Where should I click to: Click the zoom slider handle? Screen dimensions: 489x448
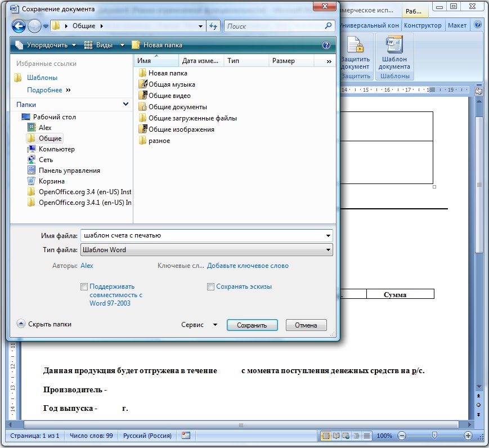click(434, 436)
